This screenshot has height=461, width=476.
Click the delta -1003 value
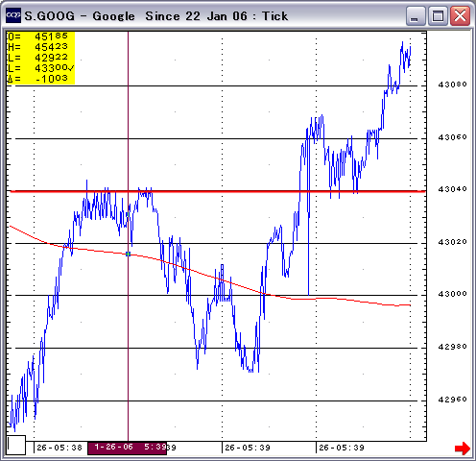click(x=37, y=79)
